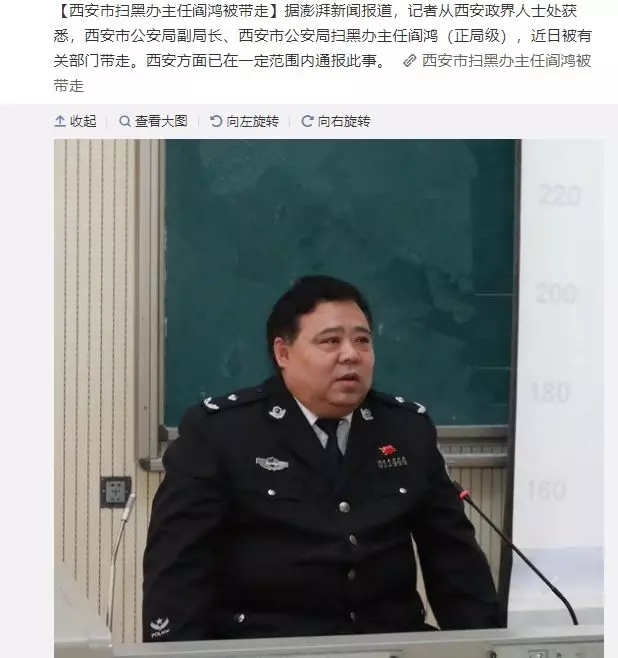
Task: Click the wrapped link text 带走
Action: [69, 86]
